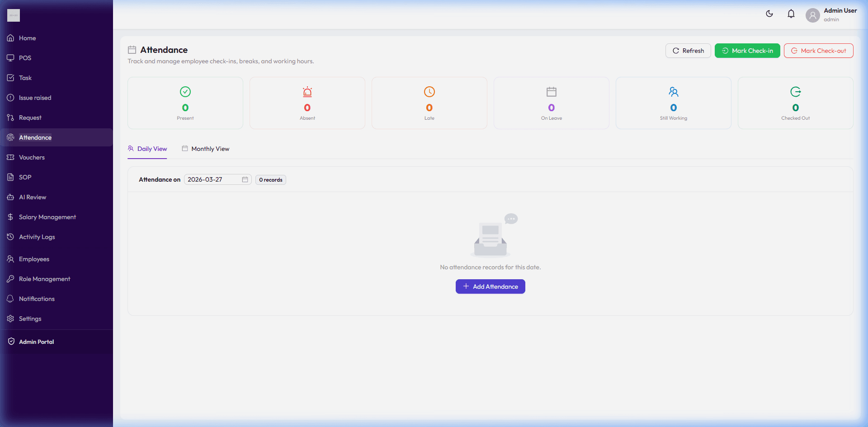Image resolution: width=868 pixels, height=427 pixels.
Task: View Activity Logs
Action: (x=36, y=237)
